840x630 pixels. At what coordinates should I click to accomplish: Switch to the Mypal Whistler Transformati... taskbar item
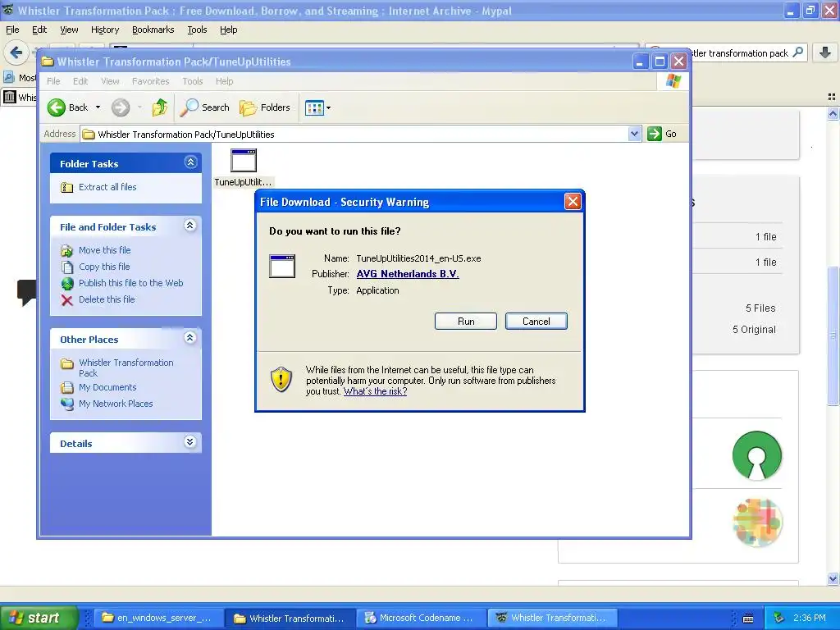tap(552, 618)
